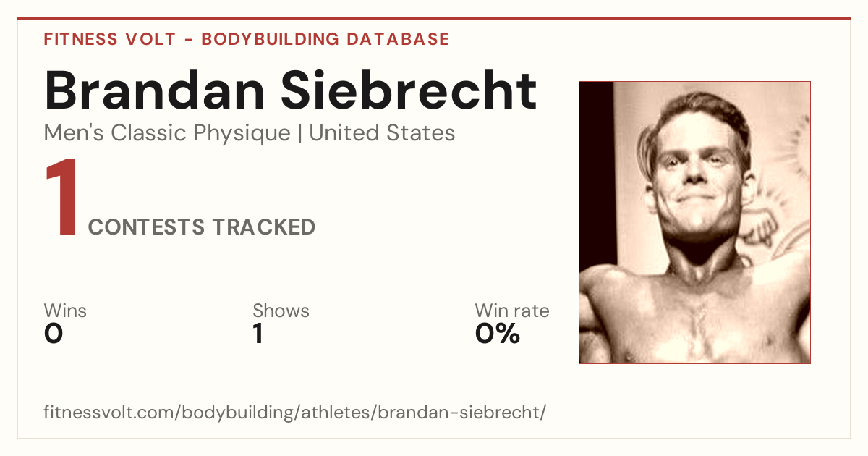Image resolution: width=868 pixels, height=456 pixels.
Task: Open the athlete photo thumbnail
Action: 694,222
